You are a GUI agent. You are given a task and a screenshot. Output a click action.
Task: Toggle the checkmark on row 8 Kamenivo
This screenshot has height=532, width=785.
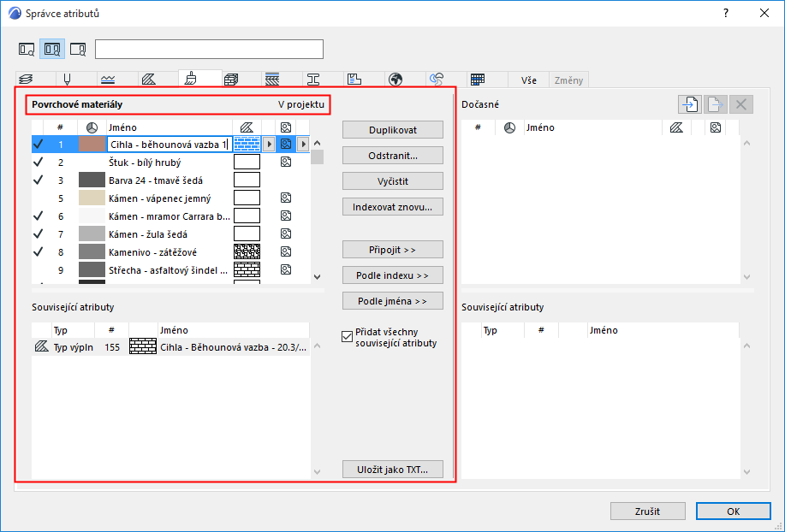tap(38, 252)
